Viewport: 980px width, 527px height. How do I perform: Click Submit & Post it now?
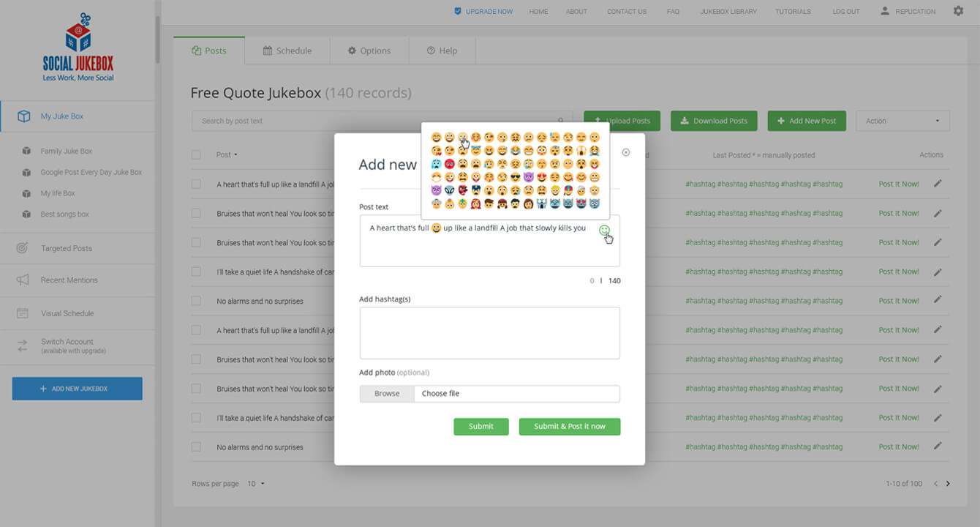[570, 426]
